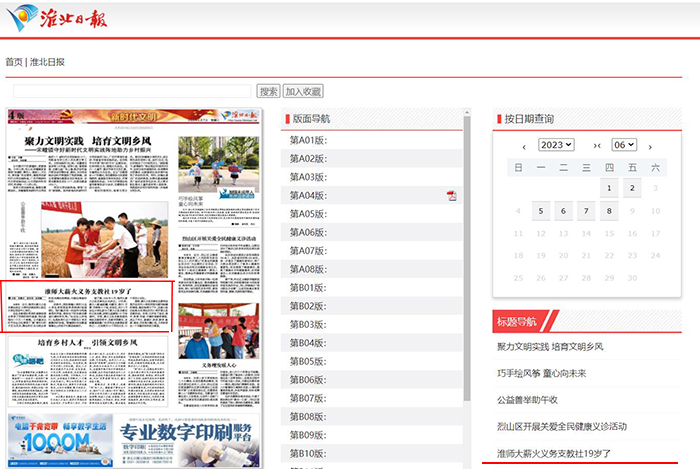Go to previous year using left calendar arrow
The image size is (700, 469).
click(x=523, y=146)
